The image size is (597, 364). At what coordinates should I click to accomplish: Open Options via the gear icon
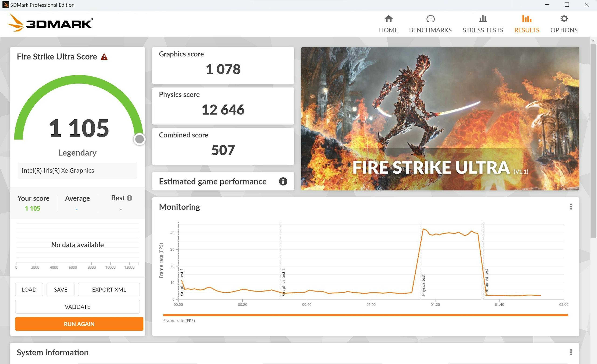coord(564,19)
